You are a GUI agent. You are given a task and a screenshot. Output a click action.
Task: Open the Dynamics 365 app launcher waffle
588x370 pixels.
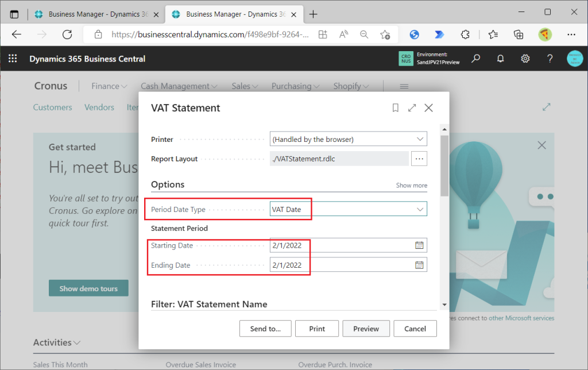click(x=13, y=59)
